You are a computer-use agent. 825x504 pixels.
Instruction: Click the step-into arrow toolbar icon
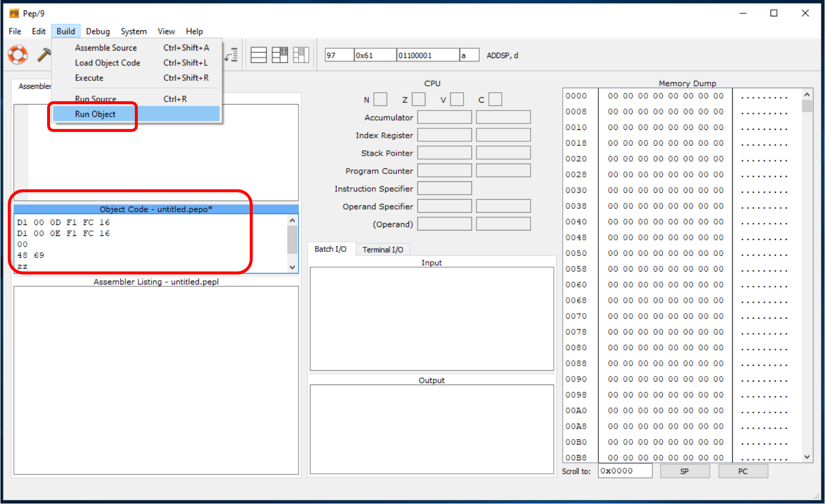(x=231, y=55)
